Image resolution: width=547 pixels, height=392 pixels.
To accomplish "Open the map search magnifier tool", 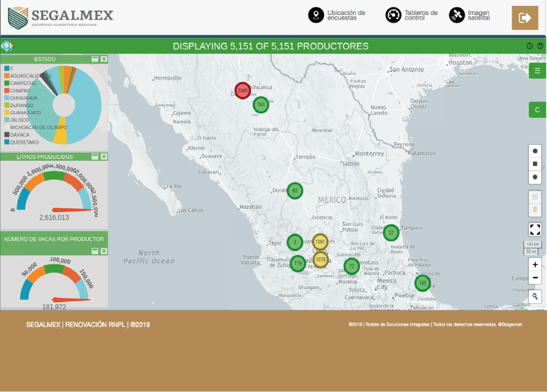I will click(x=535, y=296).
